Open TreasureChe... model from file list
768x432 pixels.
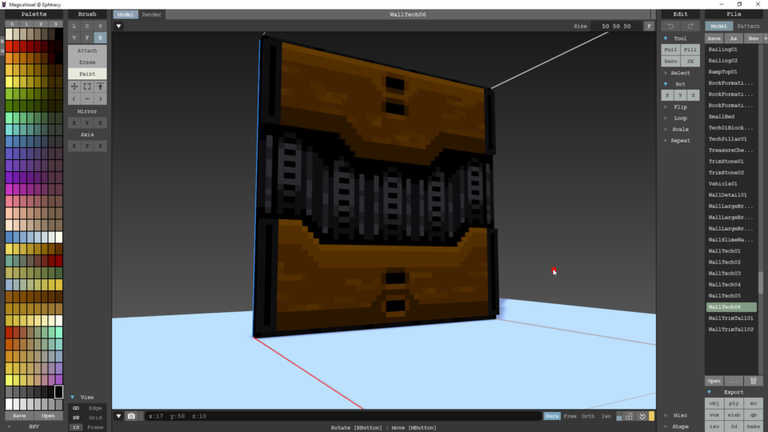coord(730,150)
